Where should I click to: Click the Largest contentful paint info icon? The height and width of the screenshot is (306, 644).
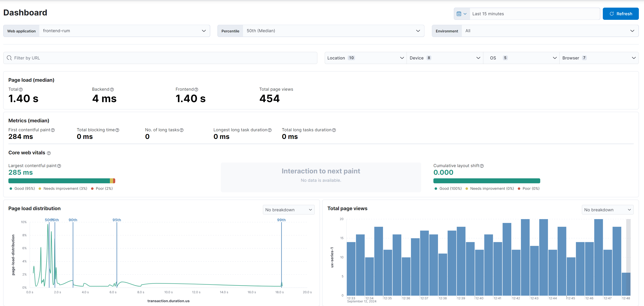pyautogui.click(x=59, y=166)
